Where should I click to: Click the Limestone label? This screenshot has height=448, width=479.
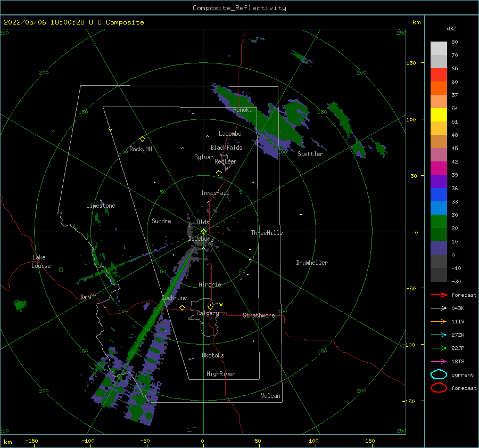[x=101, y=206]
